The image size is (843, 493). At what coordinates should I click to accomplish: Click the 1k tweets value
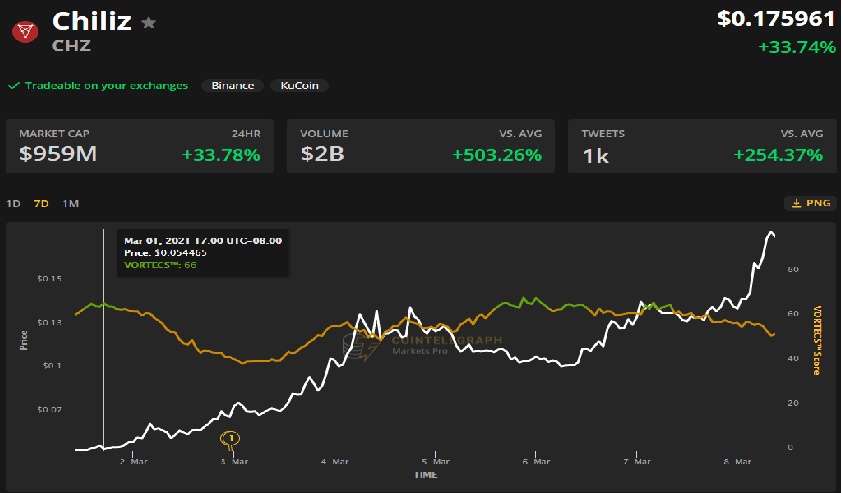click(x=596, y=156)
